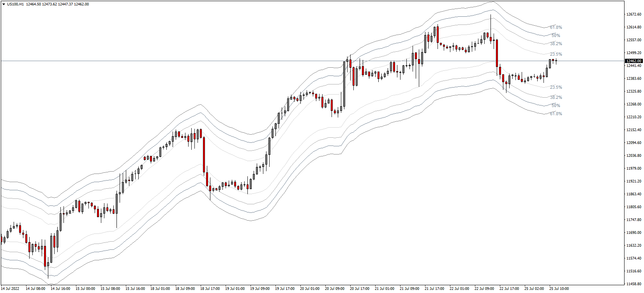Click the 15 Jul 00:00 time label
This screenshot has height=293, width=644.
coord(85,289)
